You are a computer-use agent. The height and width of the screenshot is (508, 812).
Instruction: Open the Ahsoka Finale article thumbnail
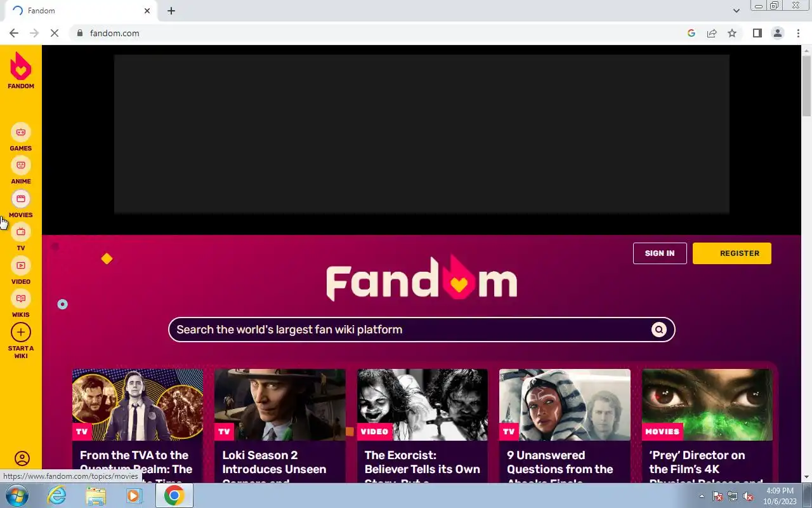point(565,405)
